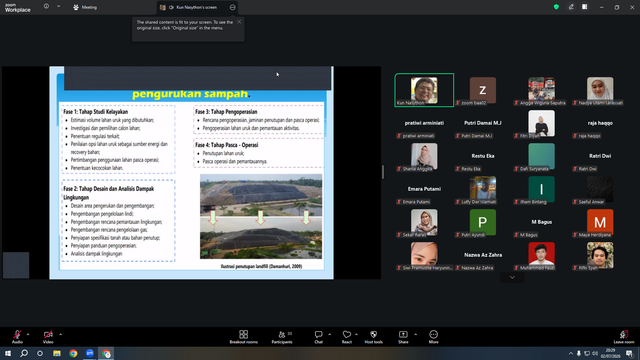Select Angga Wiguna Saputra tile
640x360 pixels.
(x=542, y=90)
